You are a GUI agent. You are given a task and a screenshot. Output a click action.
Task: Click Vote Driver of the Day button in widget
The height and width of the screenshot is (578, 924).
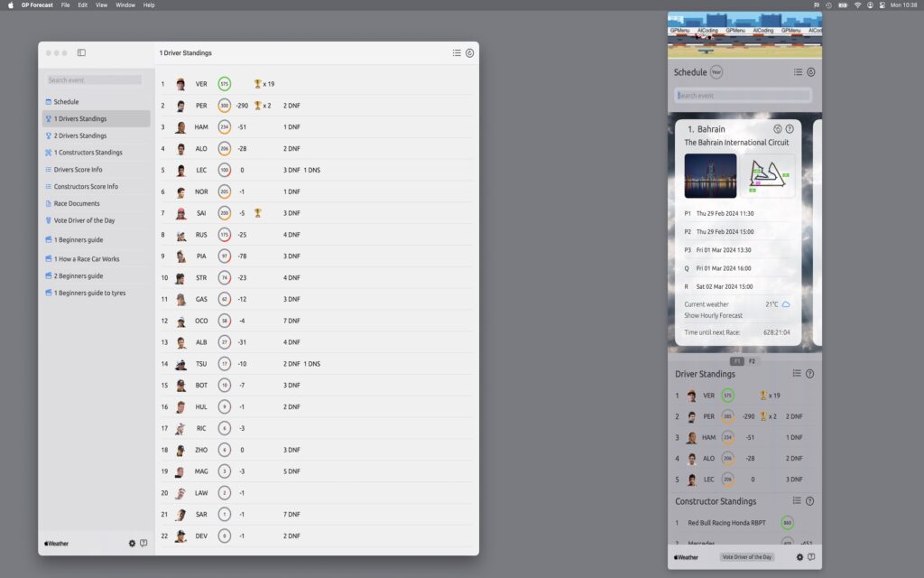(746, 556)
